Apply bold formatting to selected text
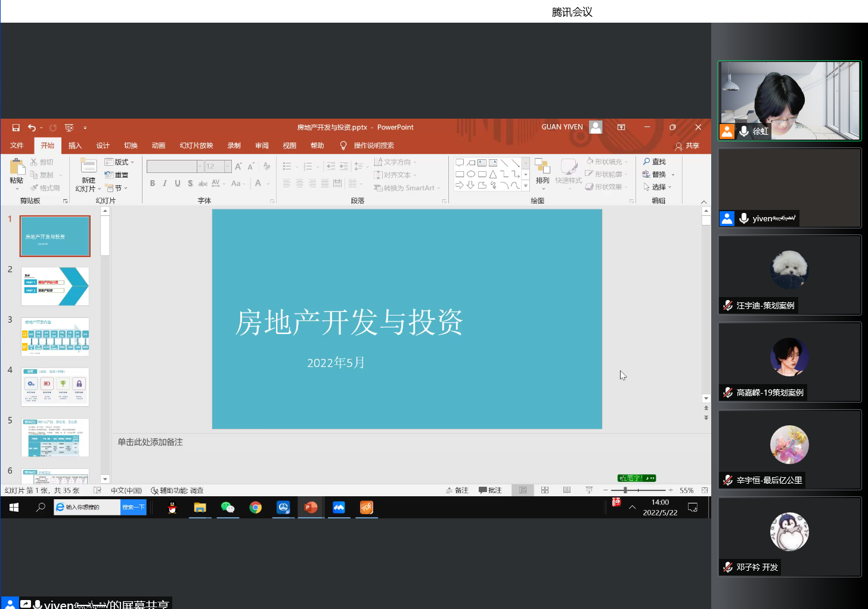This screenshot has width=868, height=609. (153, 183)
